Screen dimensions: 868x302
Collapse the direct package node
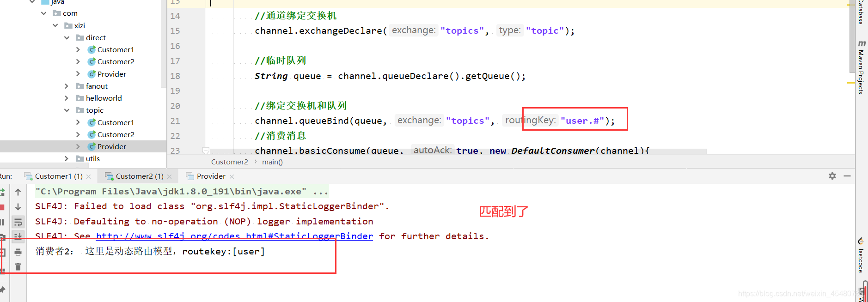point(67,37)
